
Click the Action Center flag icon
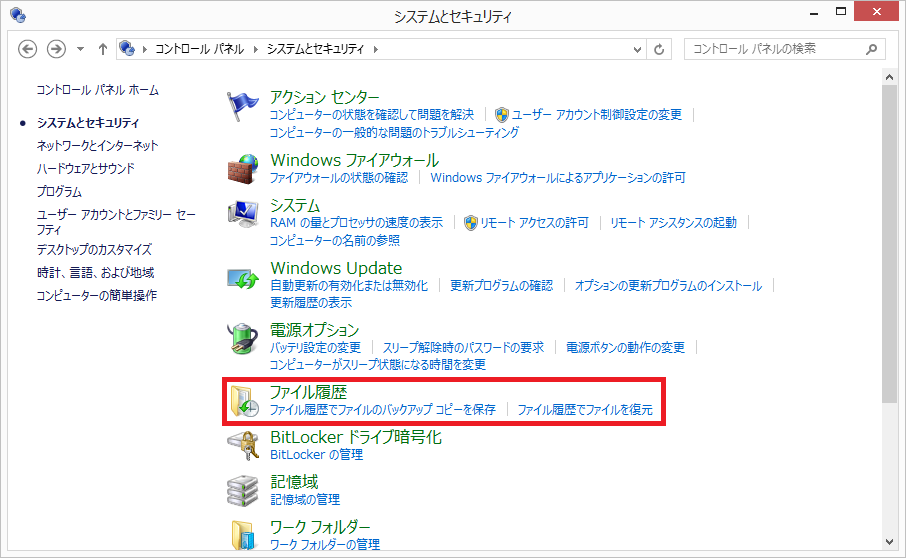point(242,107)
